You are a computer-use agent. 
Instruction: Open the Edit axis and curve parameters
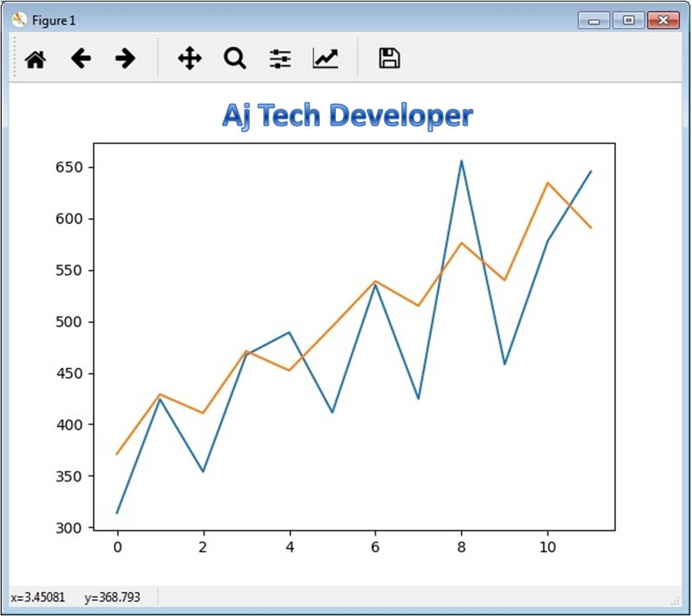click(x=324, y=59)
